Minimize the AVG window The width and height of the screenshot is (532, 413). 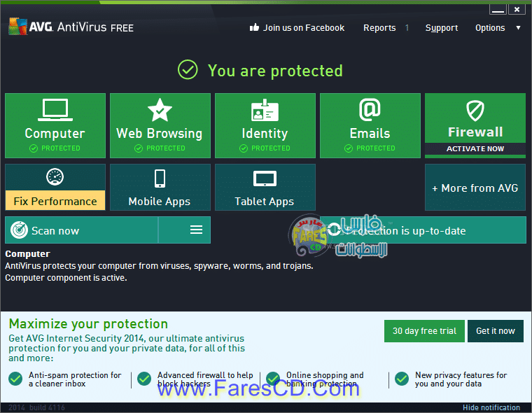click(x=498, y=10)
